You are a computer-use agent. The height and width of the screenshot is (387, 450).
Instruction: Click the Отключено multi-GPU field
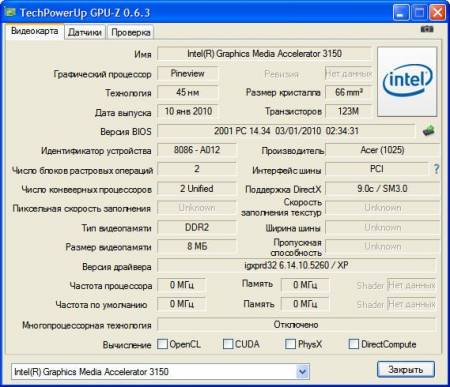(296, 324)
